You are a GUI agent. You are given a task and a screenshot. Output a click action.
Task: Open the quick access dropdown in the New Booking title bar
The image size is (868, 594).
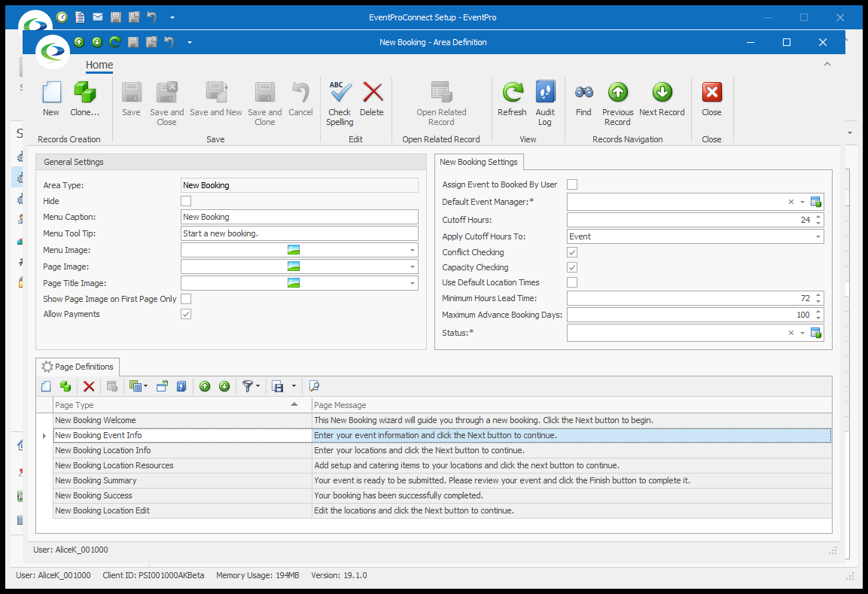pyautogui.click(x=189, y=42)
